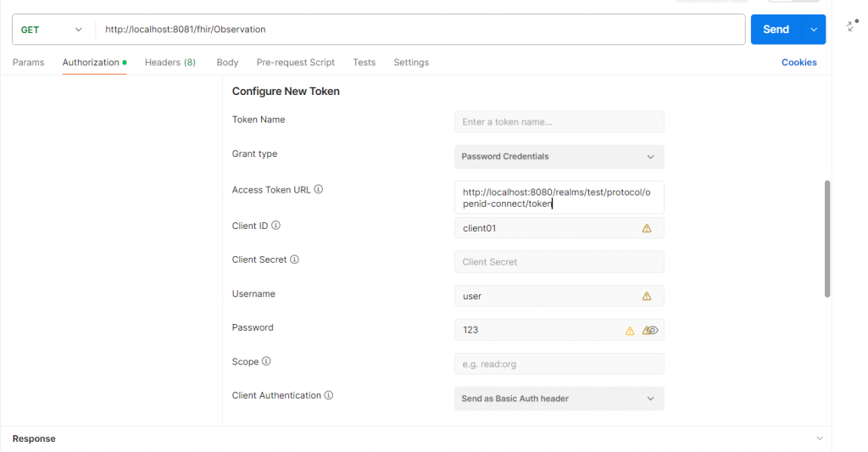The height and width of the screenshot is (452, 868).
Task: Click warning icon in Password field
Action: tap(630, 331)
